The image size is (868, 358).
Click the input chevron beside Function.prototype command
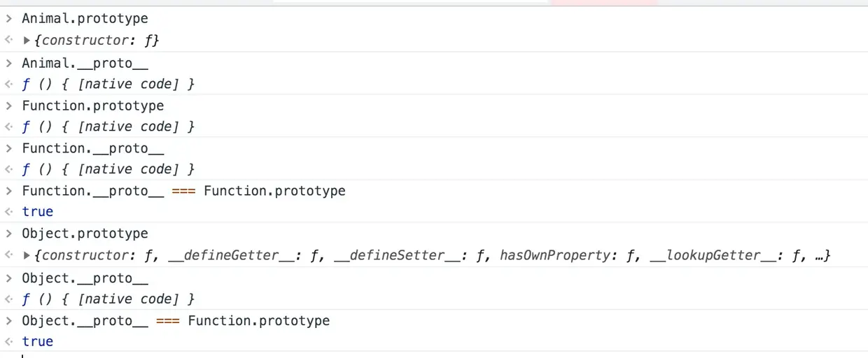8,106
